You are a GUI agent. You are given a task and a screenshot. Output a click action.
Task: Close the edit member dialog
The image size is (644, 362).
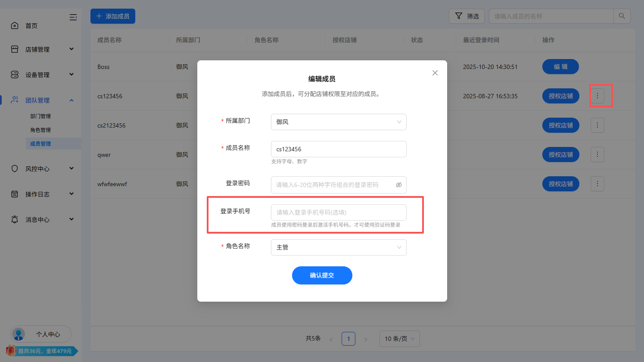(x=435, y=73)
